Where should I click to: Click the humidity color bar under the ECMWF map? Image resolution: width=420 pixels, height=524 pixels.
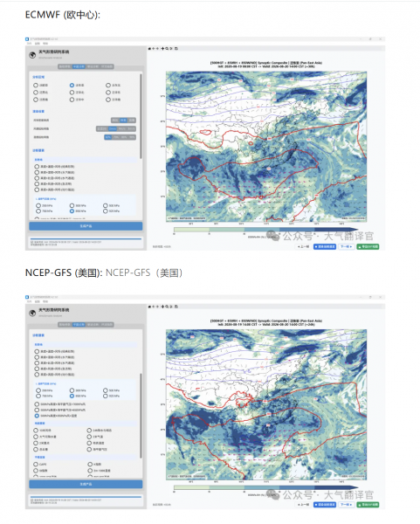pyautogui.click(x=265, y=230)
